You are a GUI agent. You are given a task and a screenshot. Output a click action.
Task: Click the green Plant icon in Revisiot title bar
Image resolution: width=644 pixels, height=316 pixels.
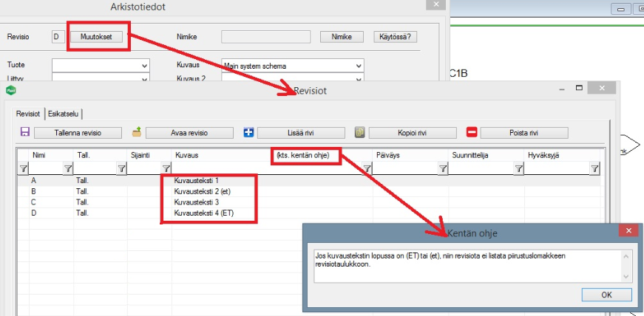[x=10, y=91]
